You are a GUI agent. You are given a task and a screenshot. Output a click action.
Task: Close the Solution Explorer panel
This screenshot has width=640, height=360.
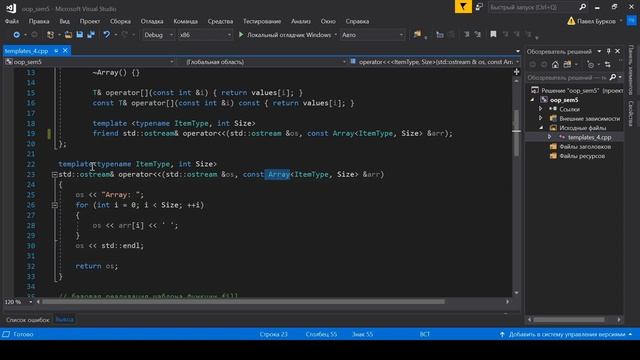pyautogui.click(x=618, y=51)
